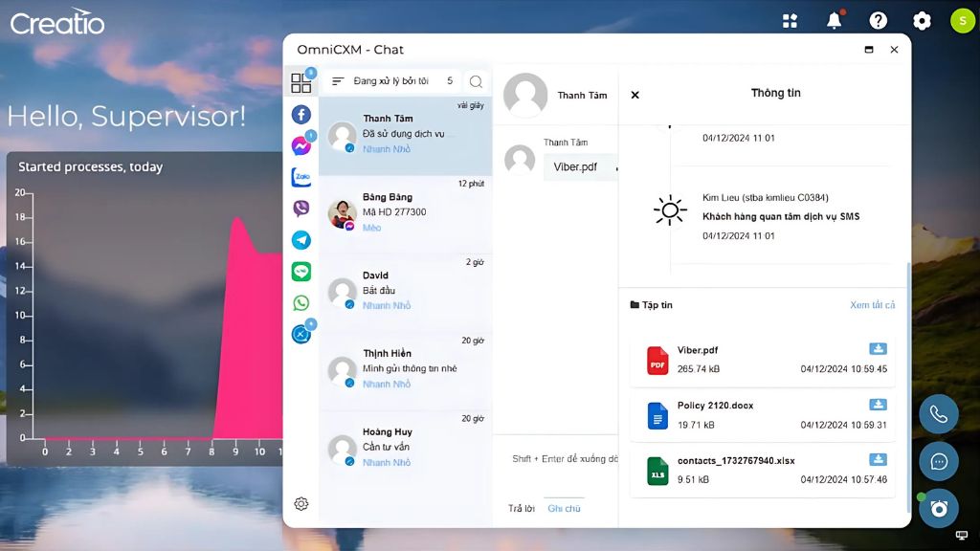Click the Creatio logo
980x551 pixels.
(x=56, y=23)
